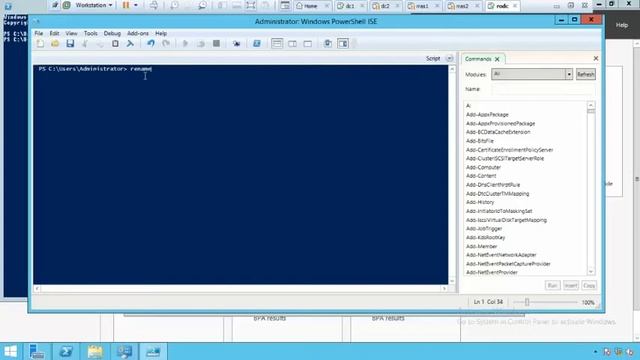Click the Refresh button

click(x=586, y=74)
